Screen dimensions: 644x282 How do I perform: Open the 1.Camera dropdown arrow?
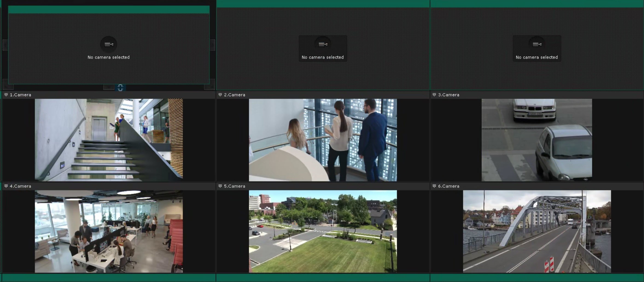(x=6, y=95)
